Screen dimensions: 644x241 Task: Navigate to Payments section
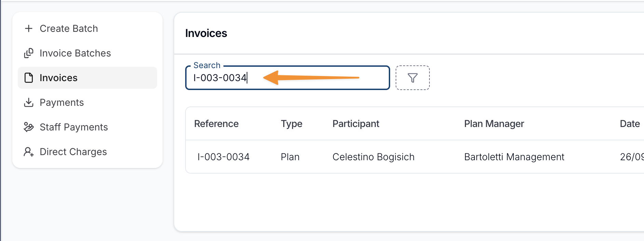point(61,102)
